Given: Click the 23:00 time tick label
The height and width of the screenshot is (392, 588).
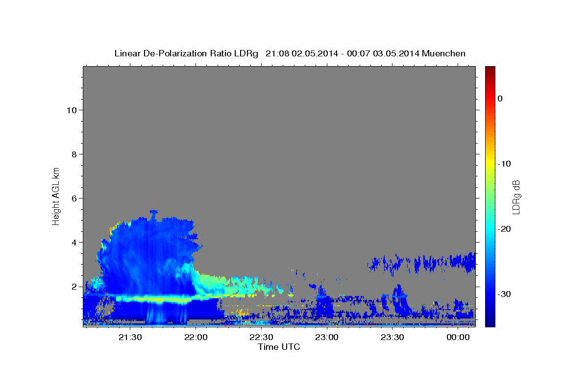Looking at the screenshot, I should [x=327, y=338].
